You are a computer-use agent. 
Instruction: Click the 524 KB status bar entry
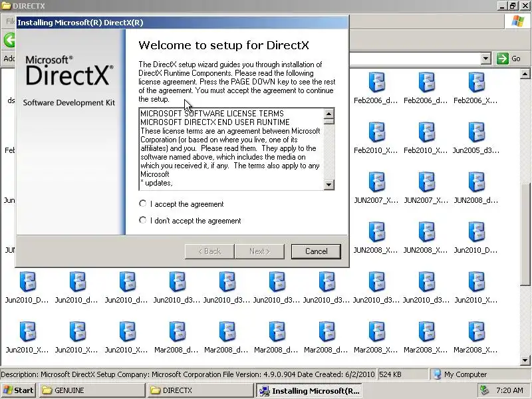click(390, 374)
